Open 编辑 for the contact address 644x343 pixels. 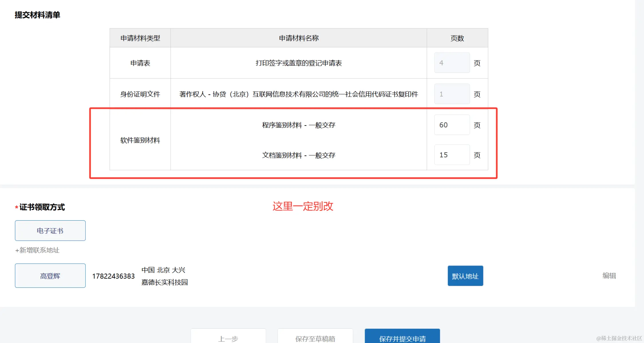pos(609,276)
